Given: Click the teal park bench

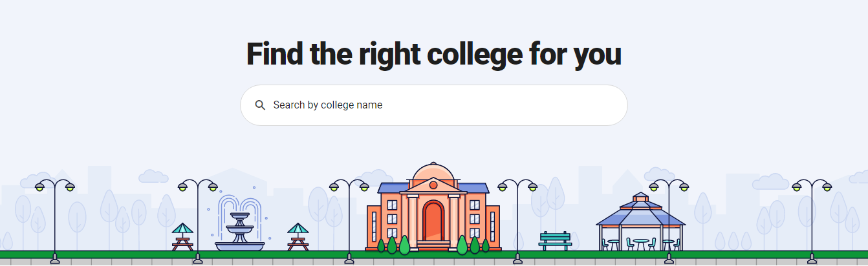Looking at the screenshot, I should (555, 241).
